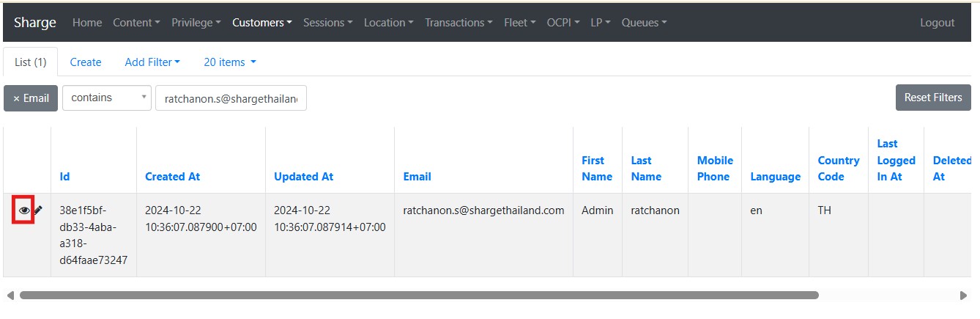The height and width of the screenshot is (319, 980).
Task: Select the List (1) tab
Action: 31,62
